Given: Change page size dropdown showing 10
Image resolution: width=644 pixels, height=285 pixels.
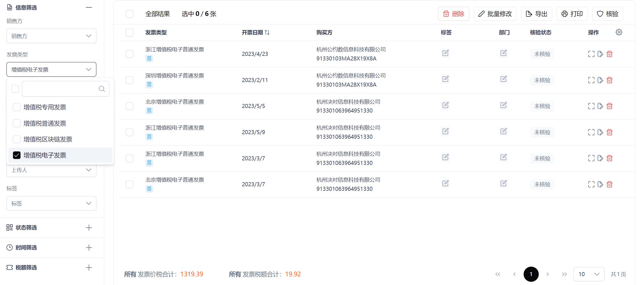Looking at the screenshot, I should tap(589, 274).
